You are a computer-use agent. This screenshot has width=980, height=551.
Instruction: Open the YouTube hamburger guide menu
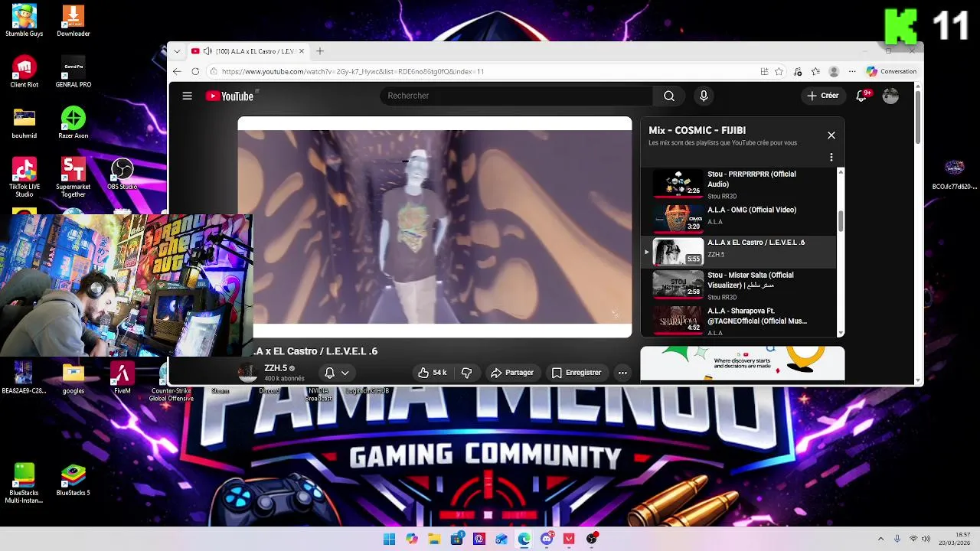pos(187,96)
